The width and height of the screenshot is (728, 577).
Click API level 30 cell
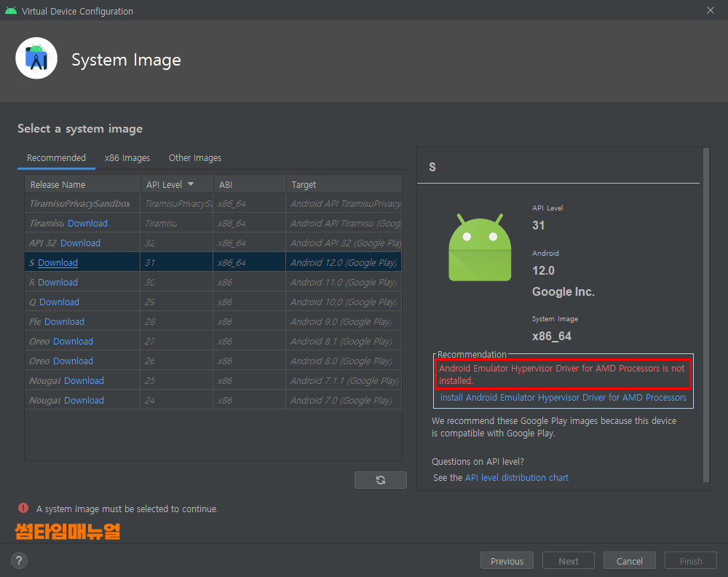176,283
